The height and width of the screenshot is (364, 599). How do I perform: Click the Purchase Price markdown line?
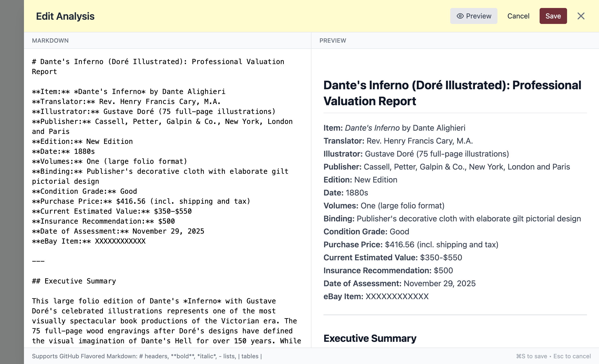[x=141, y=201]
